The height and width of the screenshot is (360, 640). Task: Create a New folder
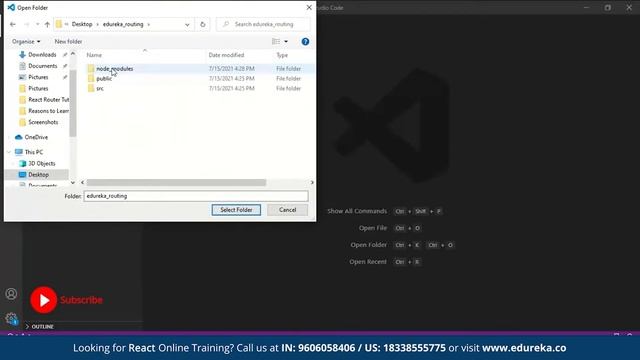coord(68,42)
